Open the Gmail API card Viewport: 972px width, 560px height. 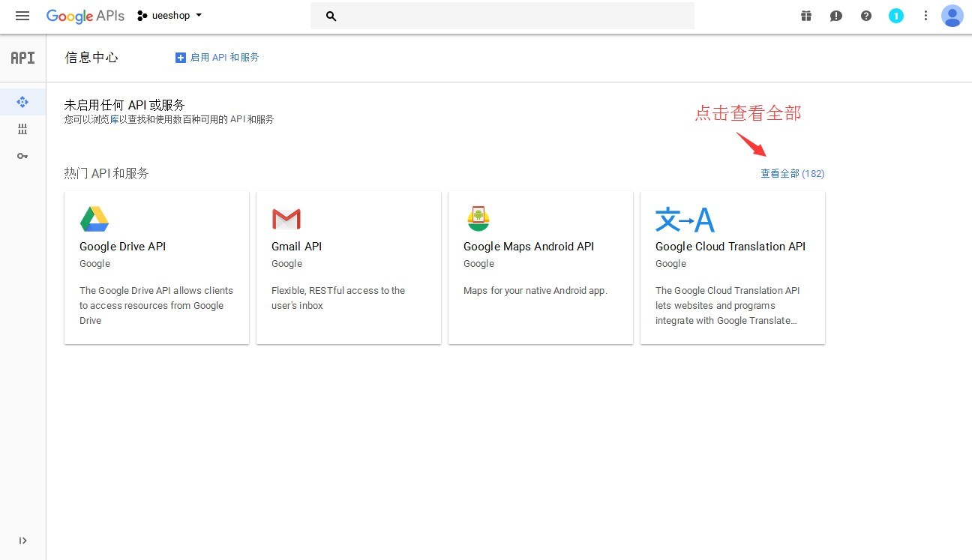click(x=349, y=268)
